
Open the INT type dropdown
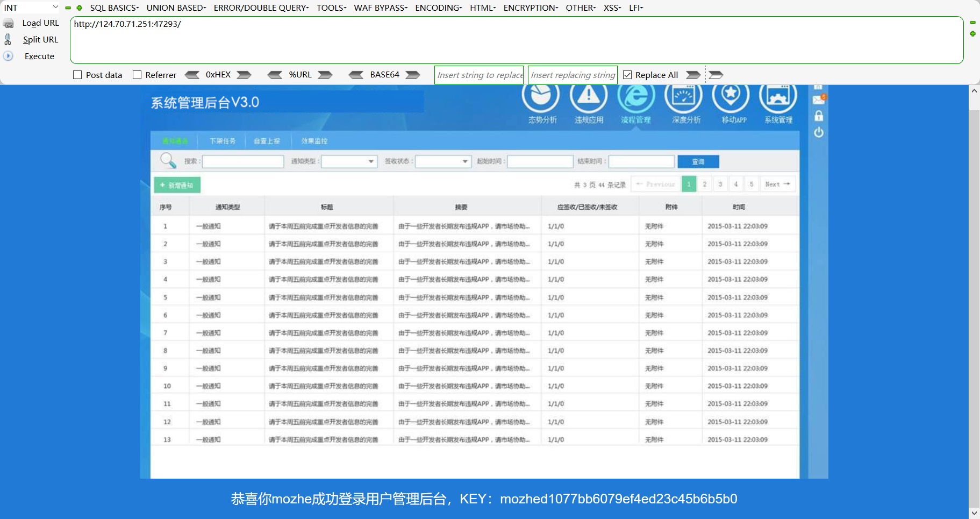[x=31, y=8]
